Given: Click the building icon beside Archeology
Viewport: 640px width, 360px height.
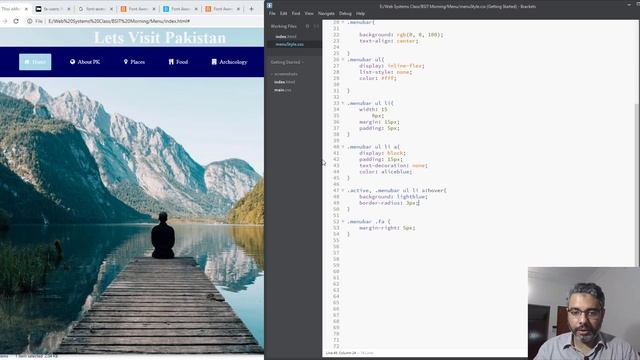Looking at the screenshot, I should 214,62.
